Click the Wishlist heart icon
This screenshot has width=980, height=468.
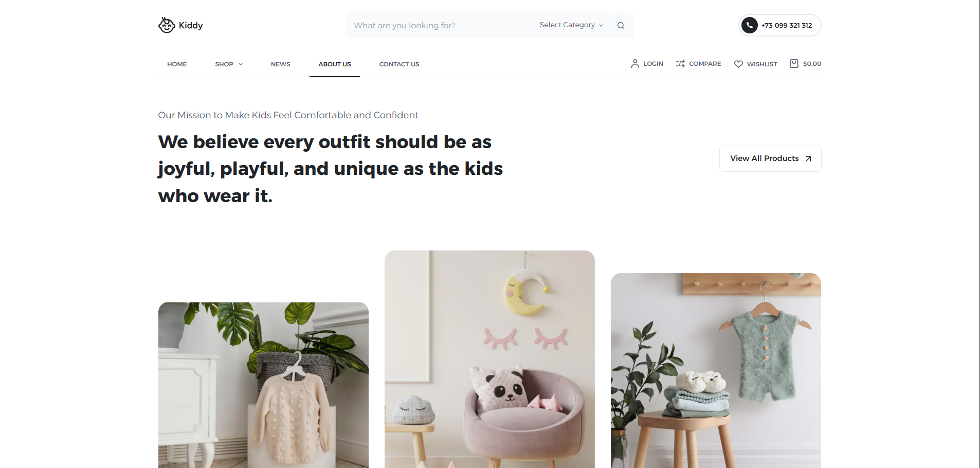[738, 64]
